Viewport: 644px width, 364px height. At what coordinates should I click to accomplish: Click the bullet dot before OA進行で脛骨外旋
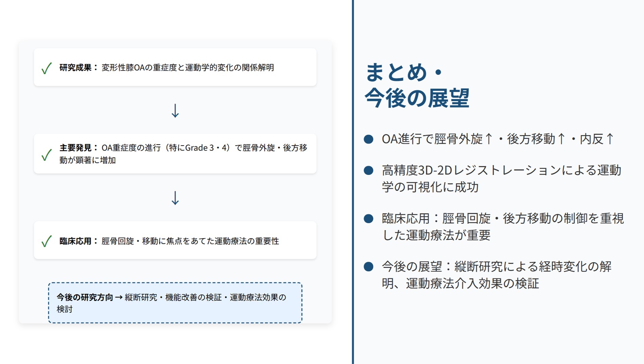pos(368,139)
